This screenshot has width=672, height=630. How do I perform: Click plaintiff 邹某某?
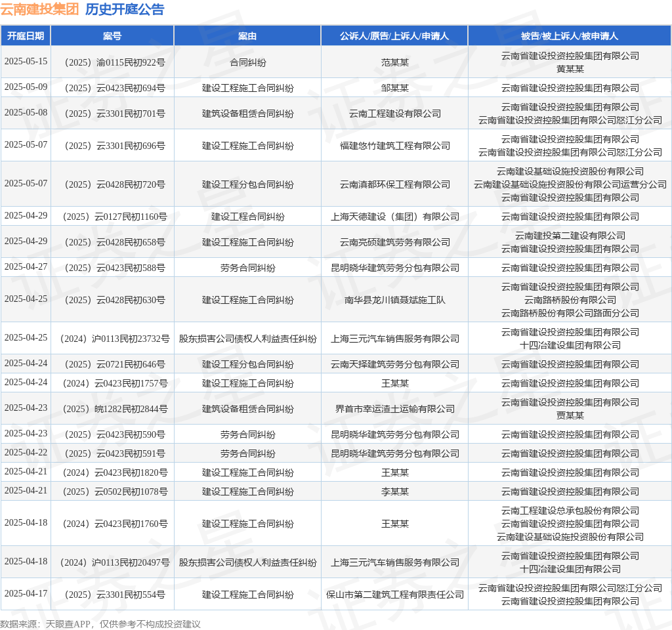coord(394,89)
